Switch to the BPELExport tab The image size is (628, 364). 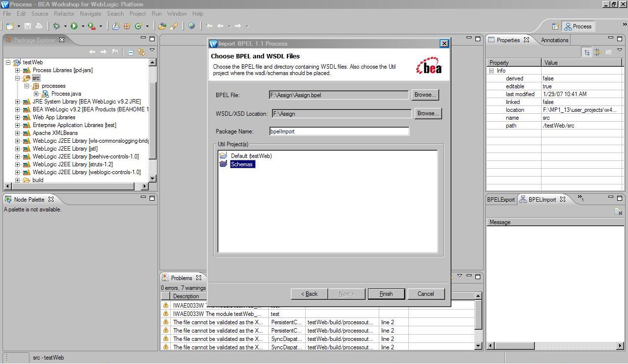pos(500,200)
